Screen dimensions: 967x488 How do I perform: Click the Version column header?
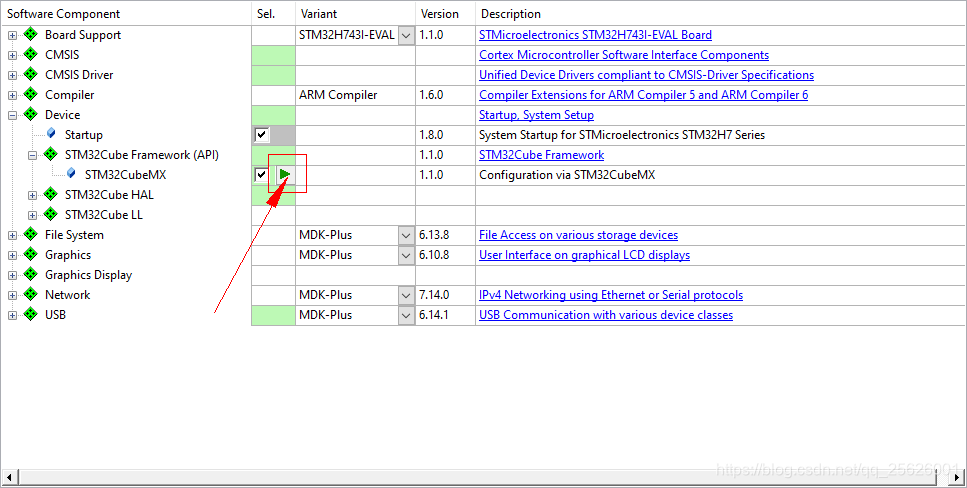coord(445,14)
